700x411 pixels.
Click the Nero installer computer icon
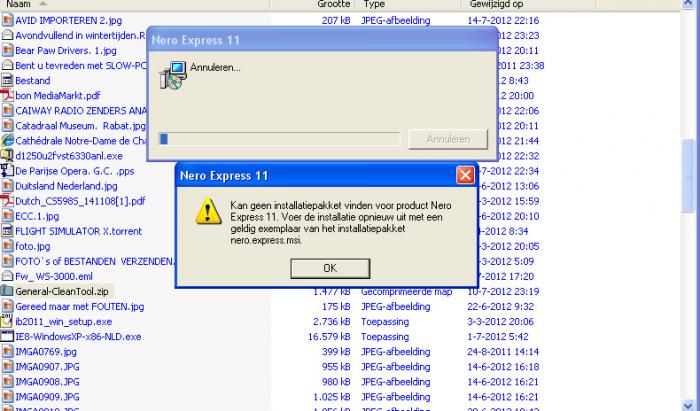172,75
